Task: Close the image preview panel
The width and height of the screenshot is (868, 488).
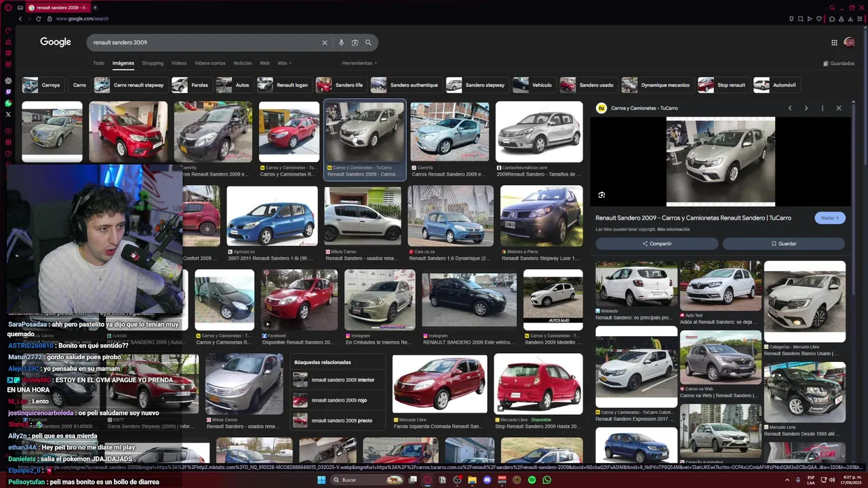Action: pos(838,108)
